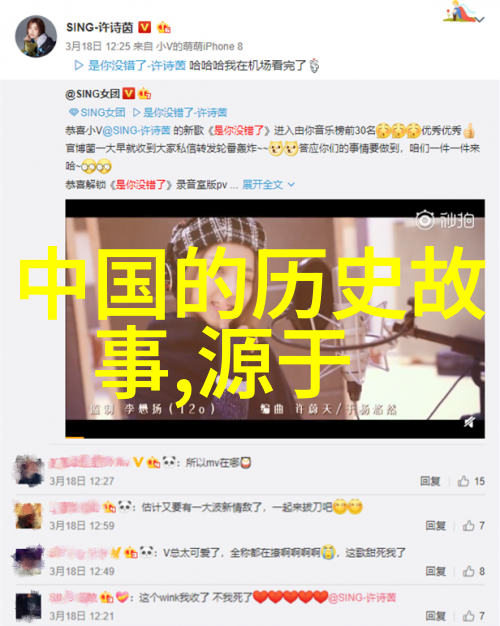
Task: Click the video progress bar at bottom
Action: pyautogui.click(x=275, y=438)
